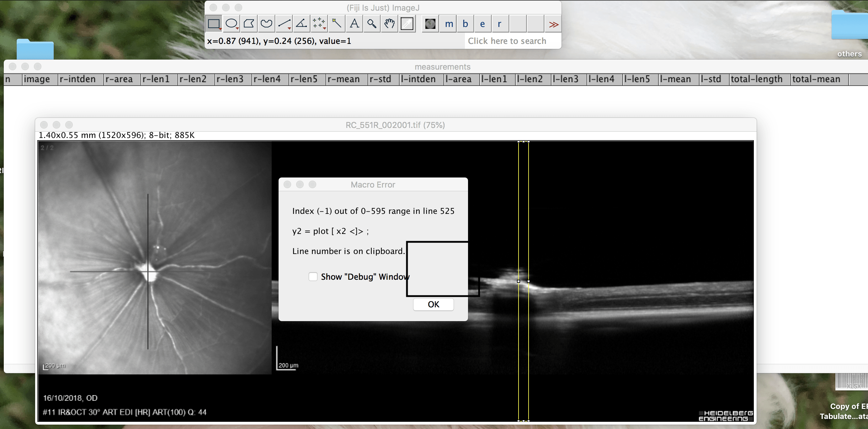Close the measurements window
This screenshot has width=868, height=429.
[x=13, y=67]
